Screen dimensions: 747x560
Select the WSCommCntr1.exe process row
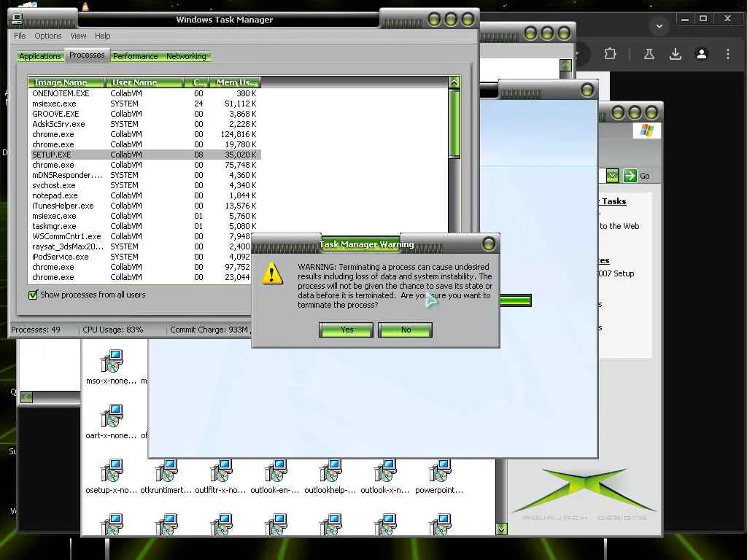pyautogui.click(x=141, y=236)
